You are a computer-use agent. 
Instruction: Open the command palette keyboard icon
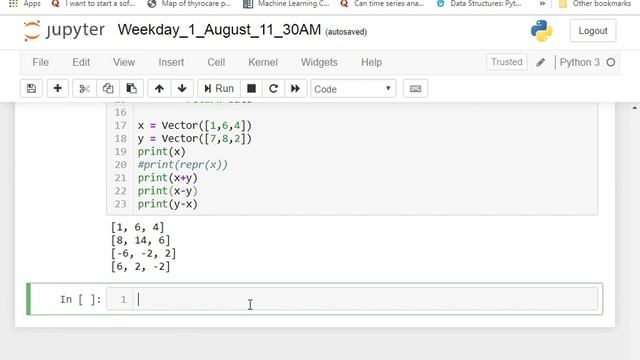click(415, 89)
